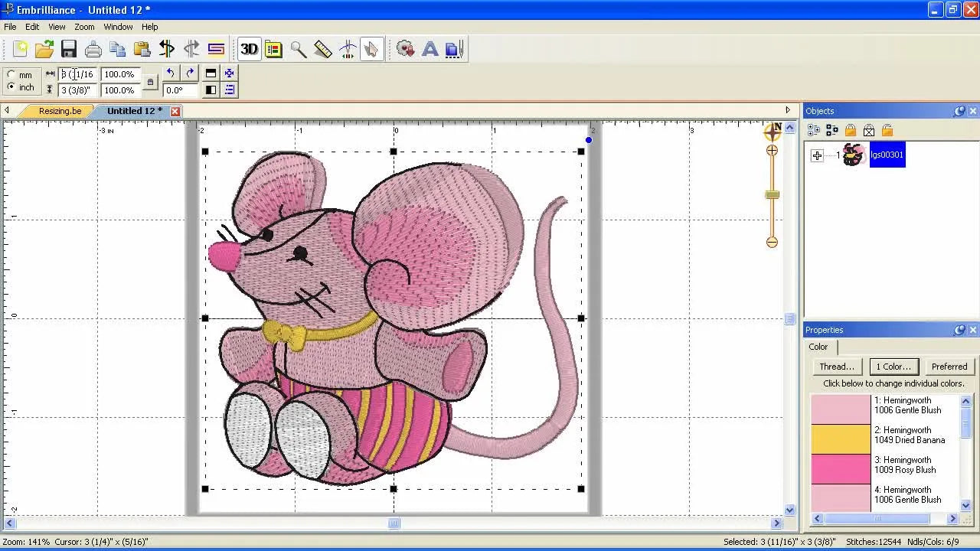This screenshot has height=551, width=980.
Task: Expand all objects icon in Objects panel
Action: tap(814, 131)
